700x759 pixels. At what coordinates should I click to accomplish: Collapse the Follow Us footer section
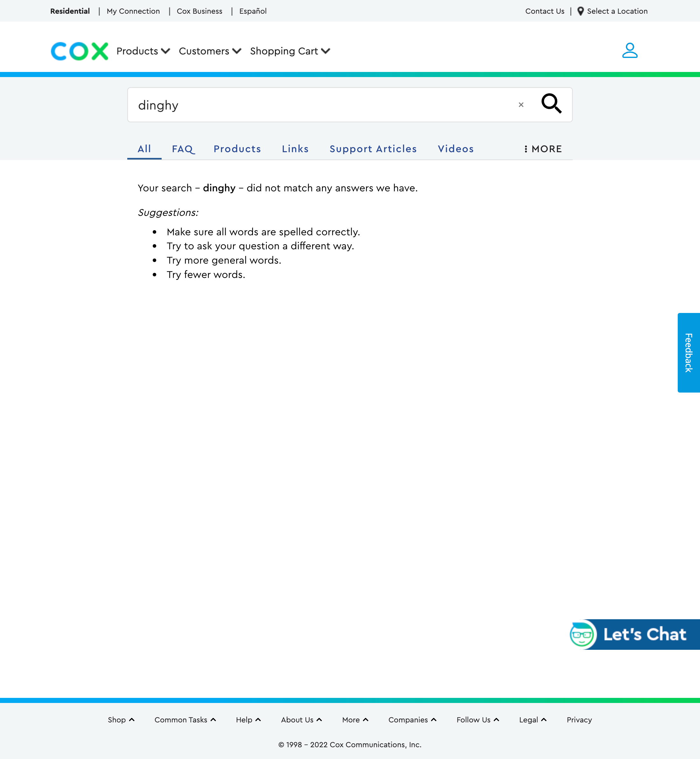[478, 720]
